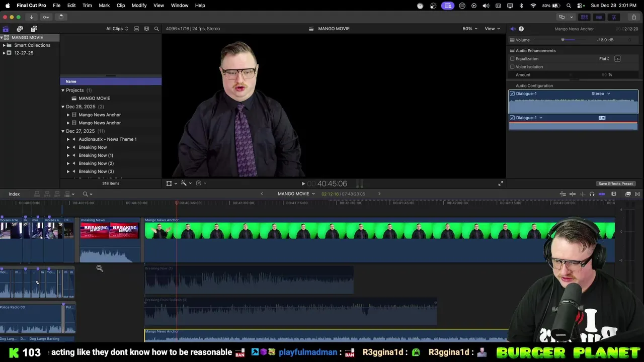Enter viewer full screen mode

[x=501, y=184]
